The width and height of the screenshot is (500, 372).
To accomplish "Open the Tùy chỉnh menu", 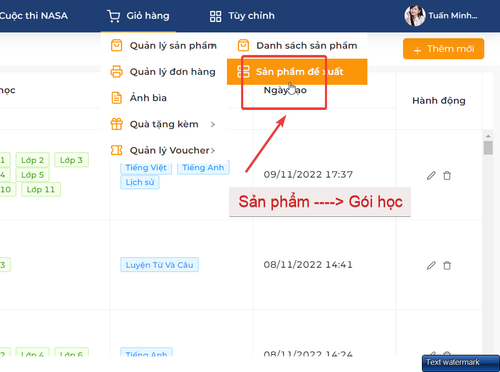I will (x=242, y=16).
